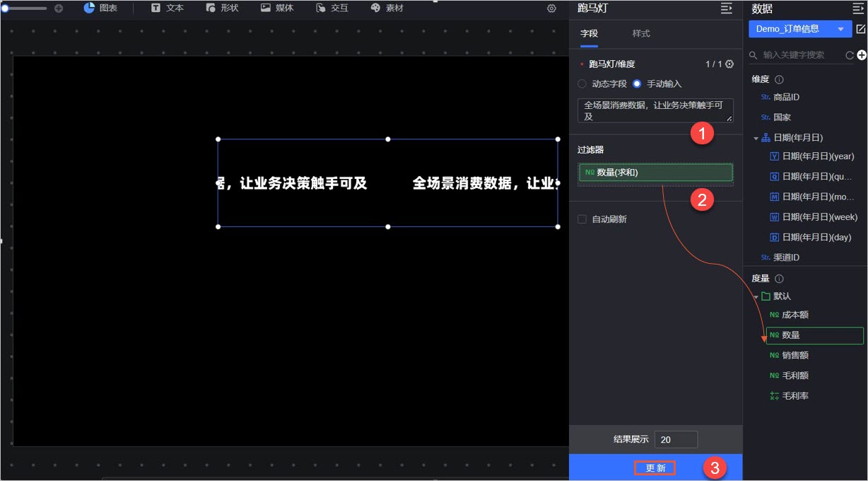The image size is (868, 481).
Task: Open the canvas settings gear icon
Action: tap(552, 9)
